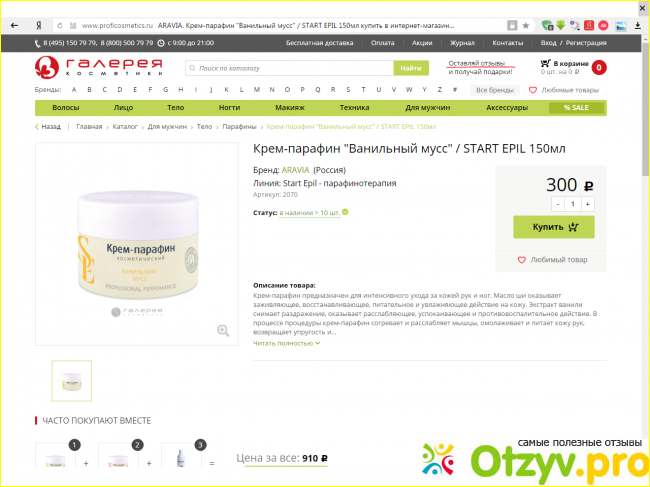Click the heart icon next to Любимые товары

(533, 90)
